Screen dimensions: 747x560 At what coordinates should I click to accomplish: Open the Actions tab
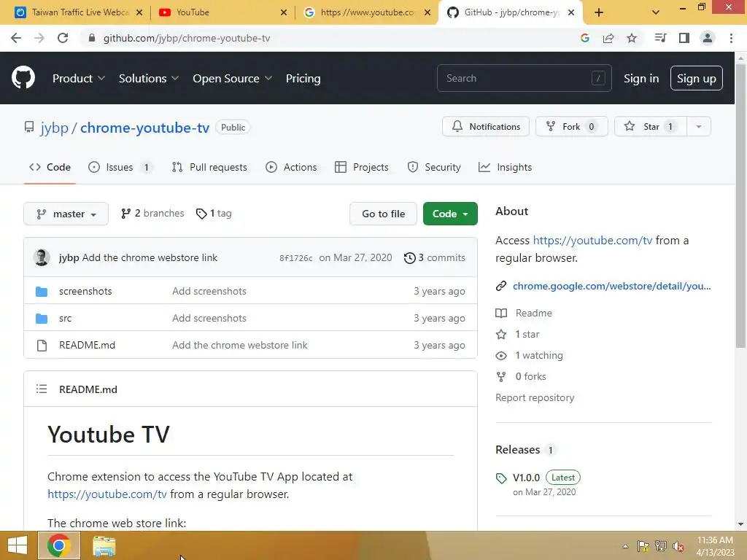click(x=291, y=167)
